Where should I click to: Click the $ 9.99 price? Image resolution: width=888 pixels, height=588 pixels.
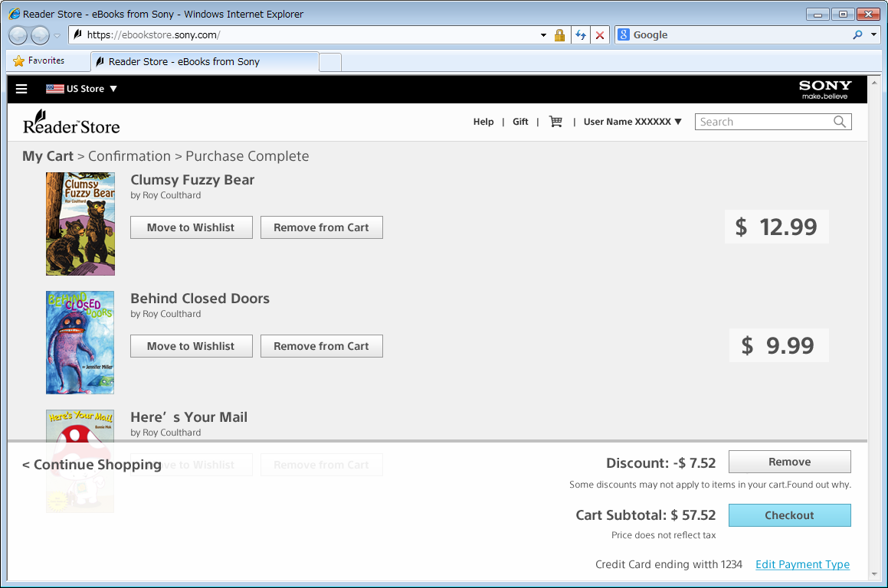pyautogui.click(x=778, y=345)
